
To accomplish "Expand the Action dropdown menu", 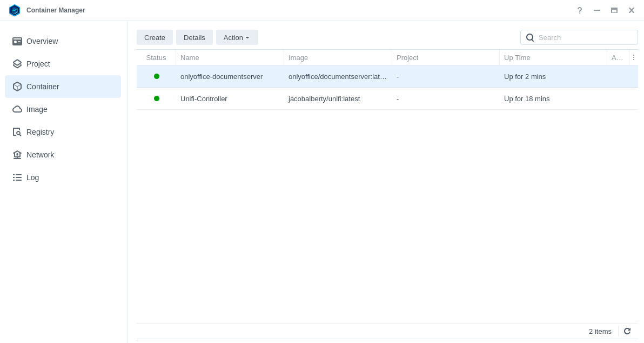I will click(237, 37).
